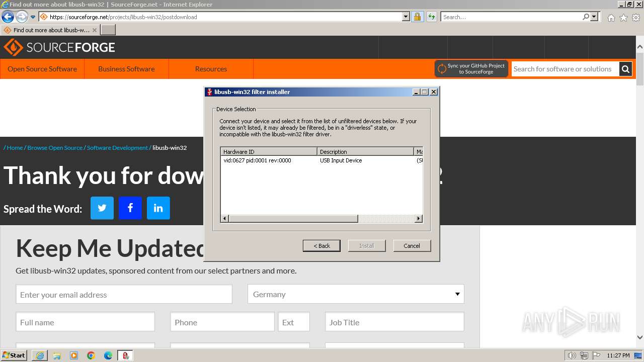
Task: Click the IE home icon
Action: point(611,18)
